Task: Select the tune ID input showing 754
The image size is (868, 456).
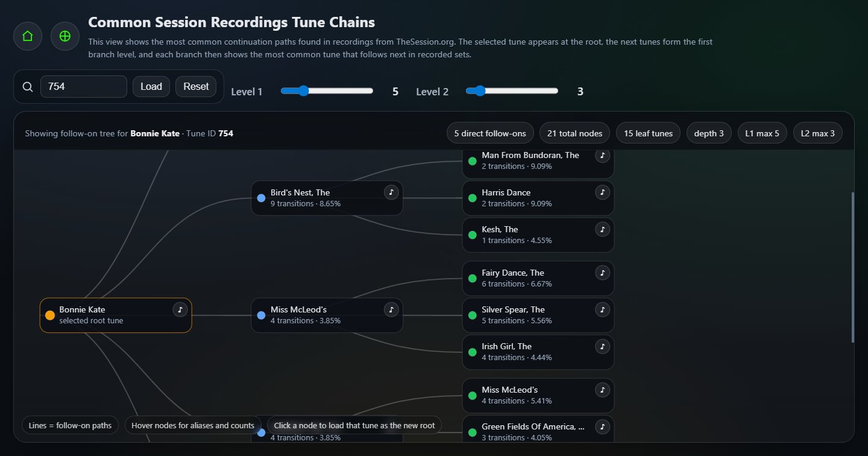Action: point(83,86)
